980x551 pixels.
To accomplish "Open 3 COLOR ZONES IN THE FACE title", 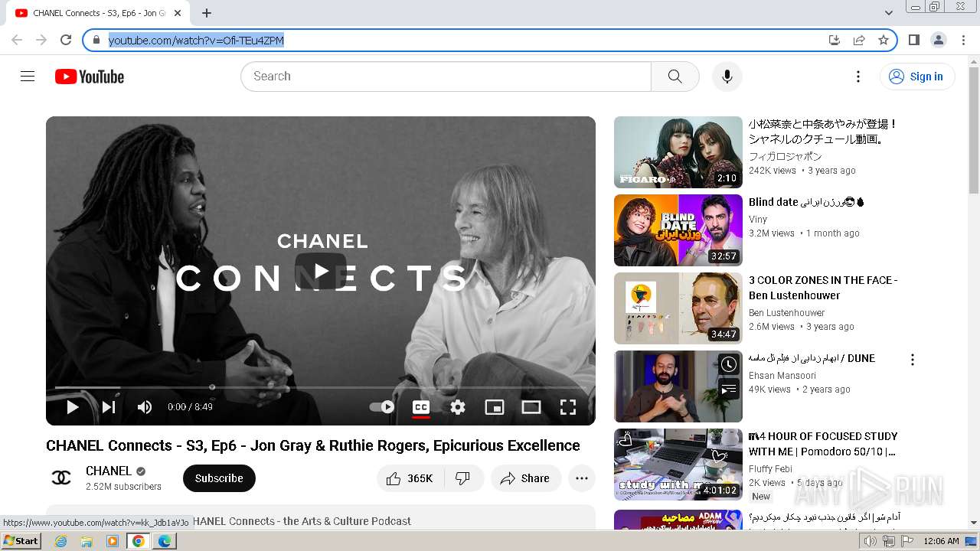I will (x=823, y=288).
